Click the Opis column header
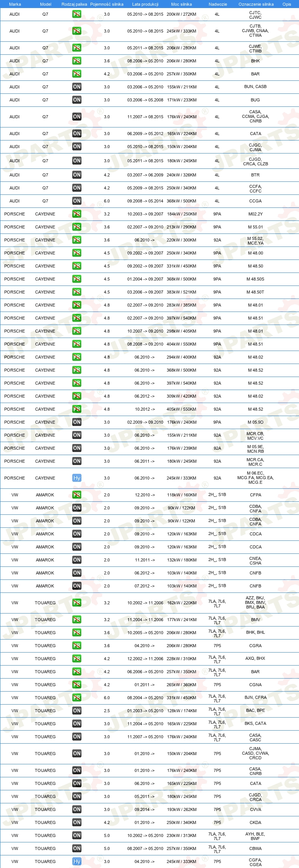Viewport: 299px width, 868px height. point(287,4)
